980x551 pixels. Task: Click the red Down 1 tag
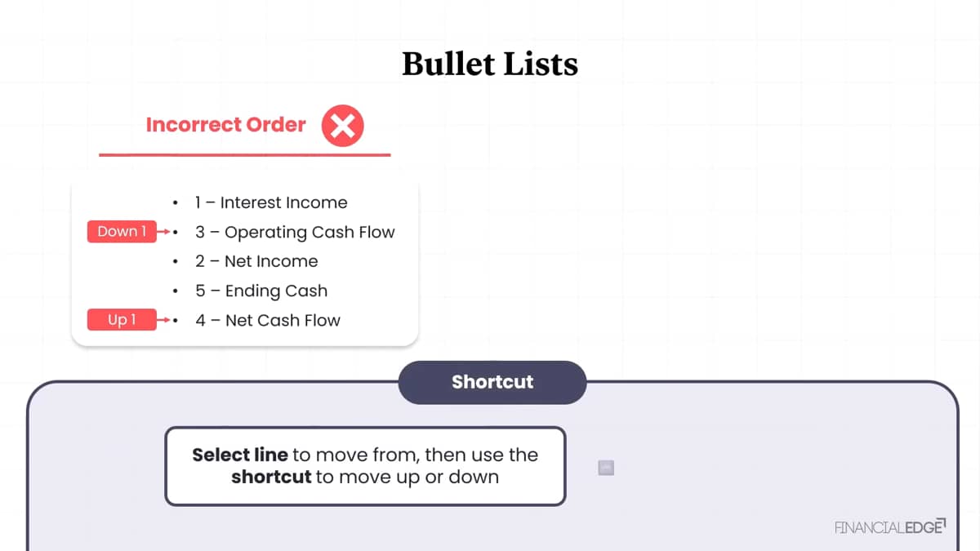[x=122, y=232]
